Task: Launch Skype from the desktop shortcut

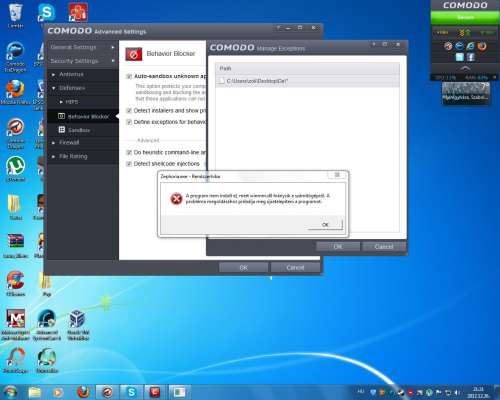Action: (x=46, y=13)
